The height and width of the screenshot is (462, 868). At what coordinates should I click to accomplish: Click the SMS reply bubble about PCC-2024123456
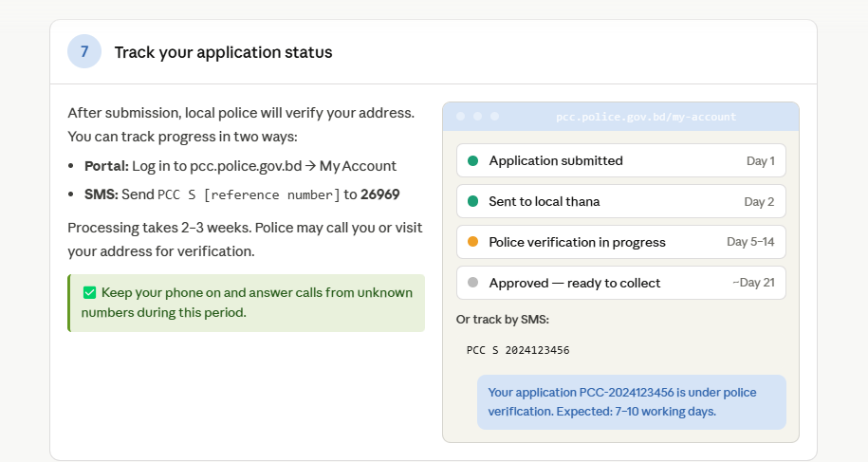pos(632,402)
